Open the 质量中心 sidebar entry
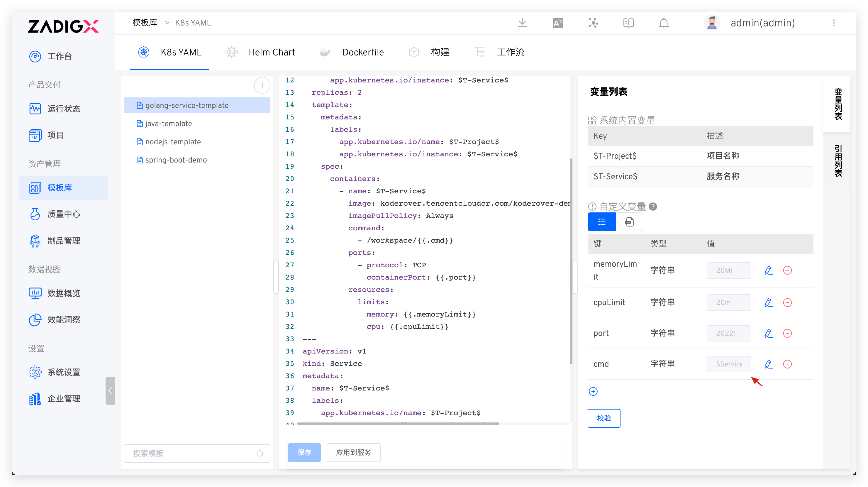 pos(63,214)
